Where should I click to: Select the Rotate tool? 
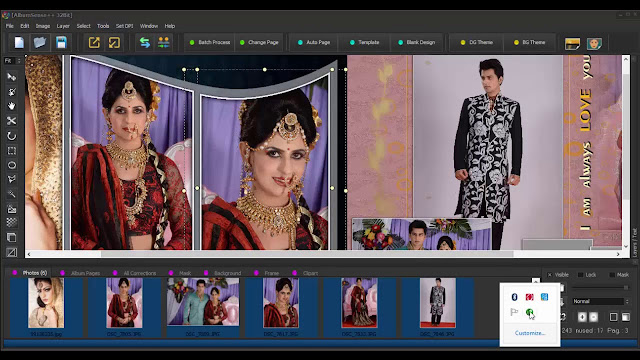coord(11,136)
